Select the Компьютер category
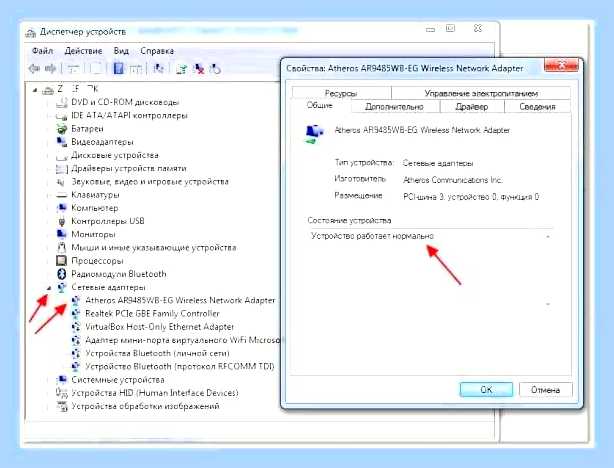The height and width of the screenshot is (468, 614). tap(94, 208)
